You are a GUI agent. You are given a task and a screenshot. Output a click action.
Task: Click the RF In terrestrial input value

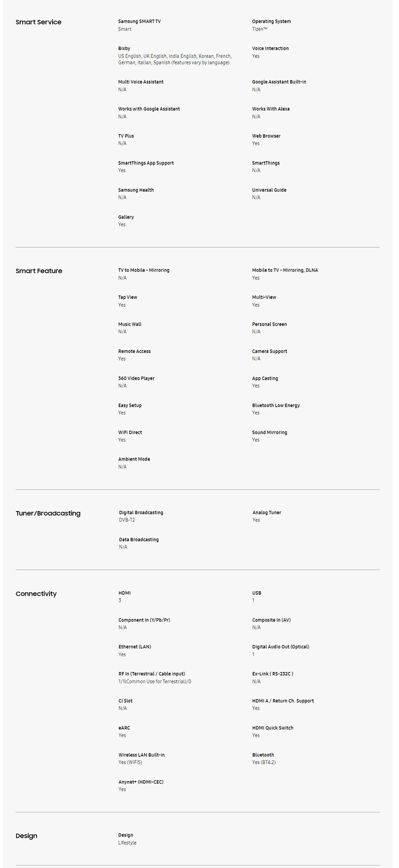[155, 682]
